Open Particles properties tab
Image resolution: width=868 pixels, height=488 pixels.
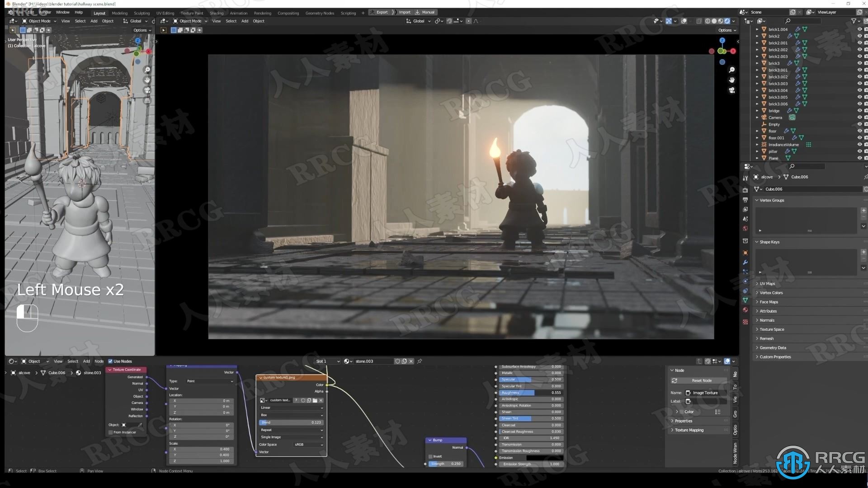(745, 272)
